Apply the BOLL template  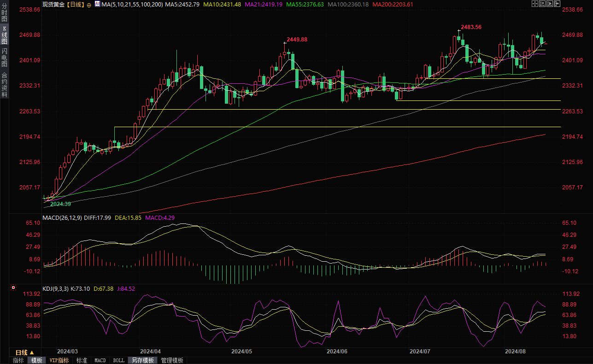click(118, 360)
